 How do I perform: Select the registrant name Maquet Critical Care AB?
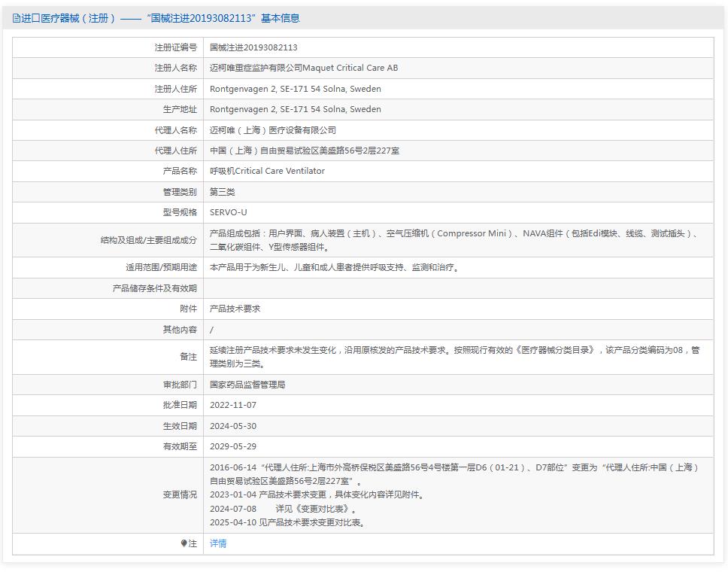tap(304, 68)
